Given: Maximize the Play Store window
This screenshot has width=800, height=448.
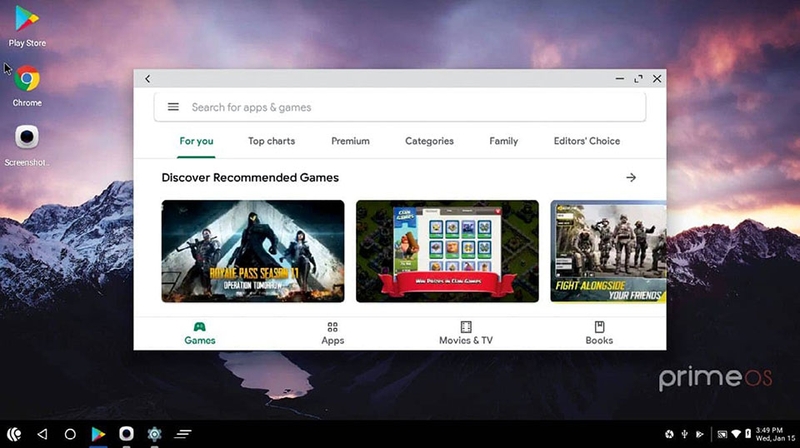Looking at the screenshot, I should (x=638, y=79).
